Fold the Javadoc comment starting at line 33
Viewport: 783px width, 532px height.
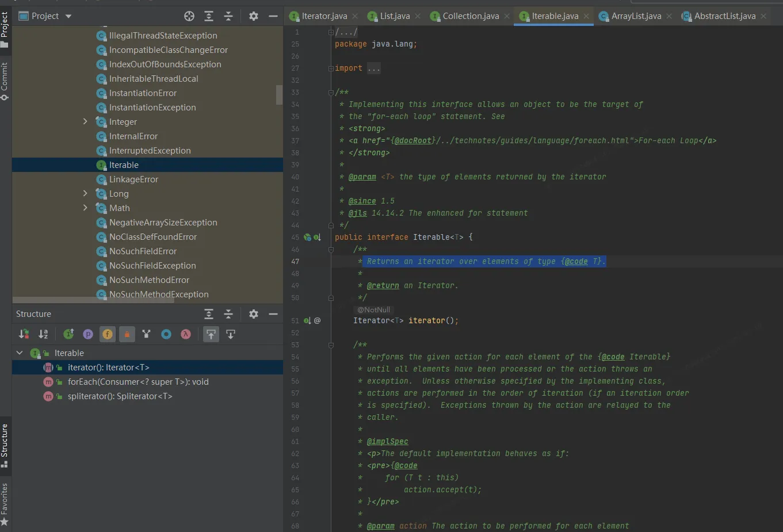coord(331,93)
